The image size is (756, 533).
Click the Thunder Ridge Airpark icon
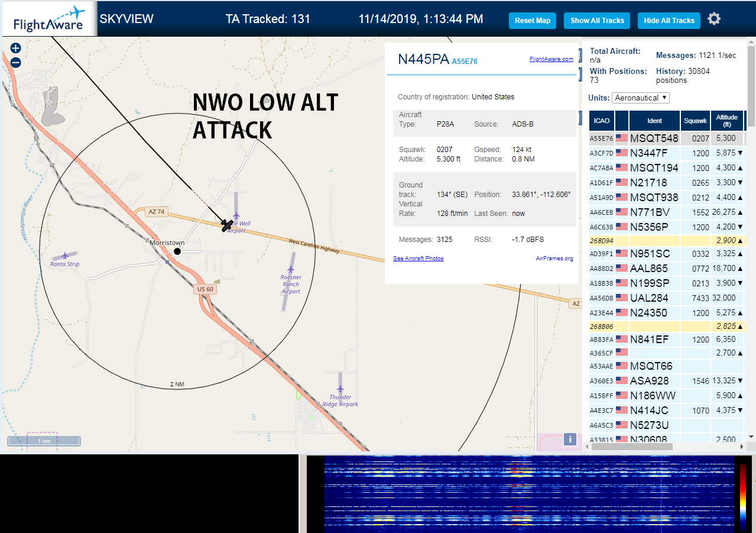340,390
